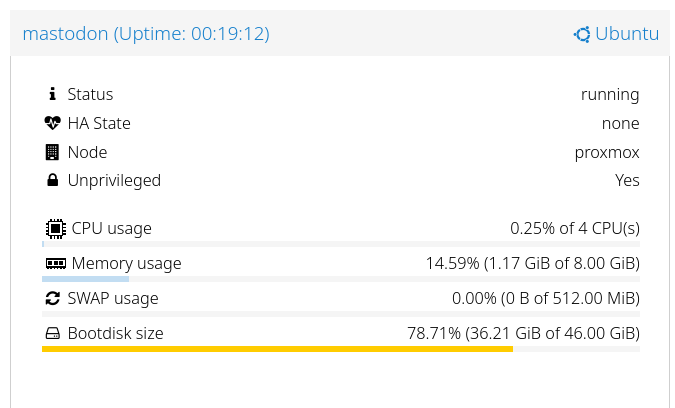
Task: Click the HA State none value
Action: pos(620,123)
